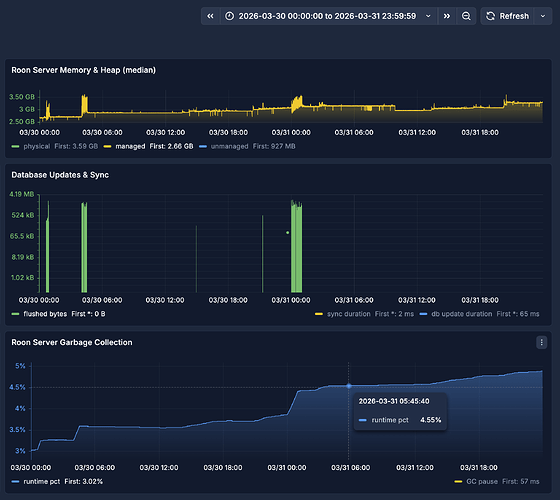Viewport: 560px width, 500px height.
Task: Click 03/31 12:00 label on Memory chart
Action: click(x=417, y=132)
